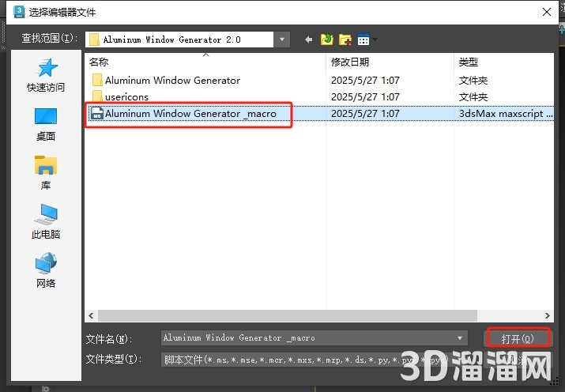
Task: Click the horizontal scrollbar thumb
Action: pyautogui.click(x=288, y=315)
